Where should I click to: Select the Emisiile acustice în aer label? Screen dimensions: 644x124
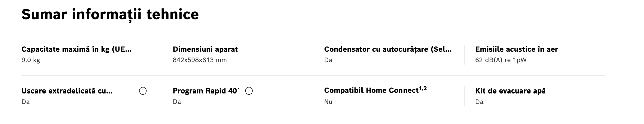(x=516, y=49)
